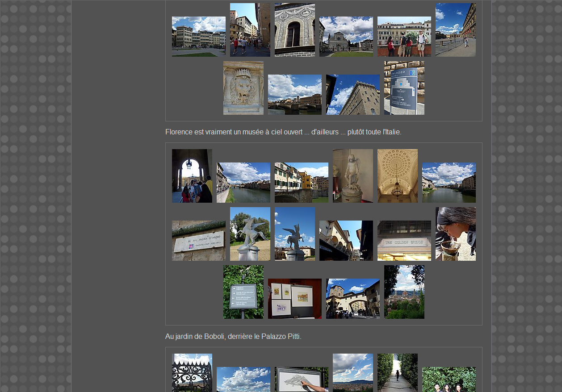Open the 'In sul passo d'Arno' plaque photo
The height and width of the screenshot is (392, 562).
click(x=198, y=241)
